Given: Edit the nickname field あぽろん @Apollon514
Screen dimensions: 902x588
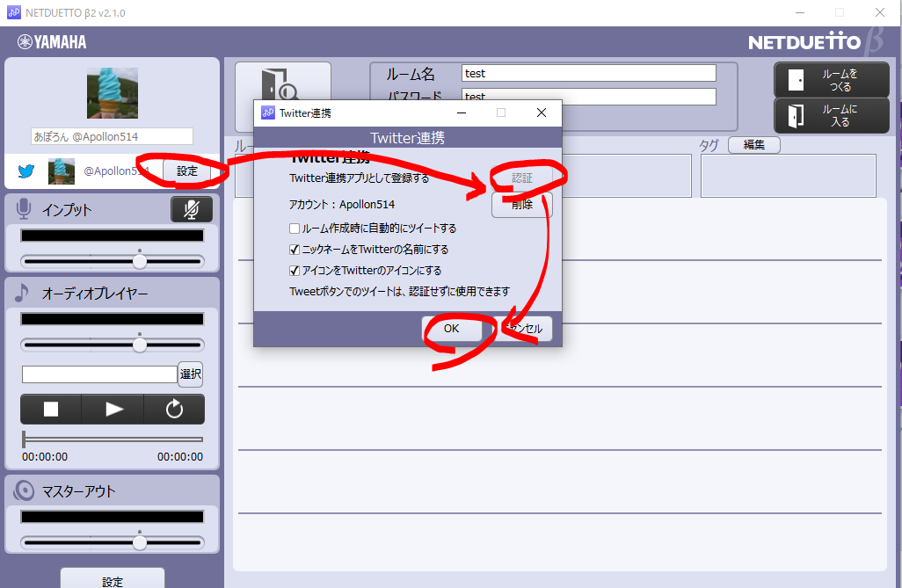Looking at the screenshot, I should point(113,136).
